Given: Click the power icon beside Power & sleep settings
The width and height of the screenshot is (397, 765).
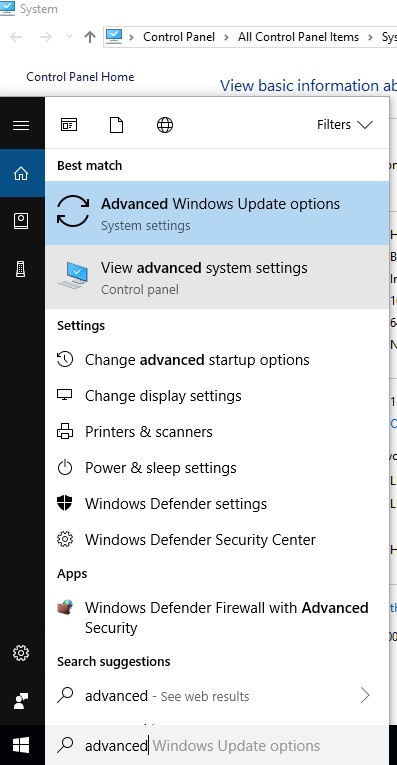Looking at the screenshot, I should pos(65,467).
